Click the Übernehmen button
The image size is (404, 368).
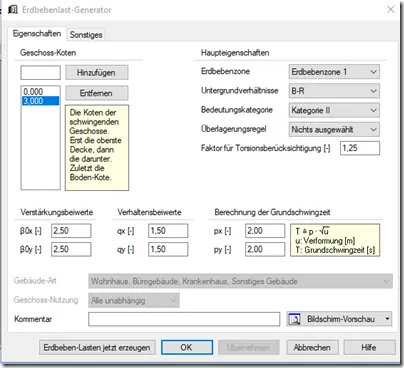coord(249,348)
